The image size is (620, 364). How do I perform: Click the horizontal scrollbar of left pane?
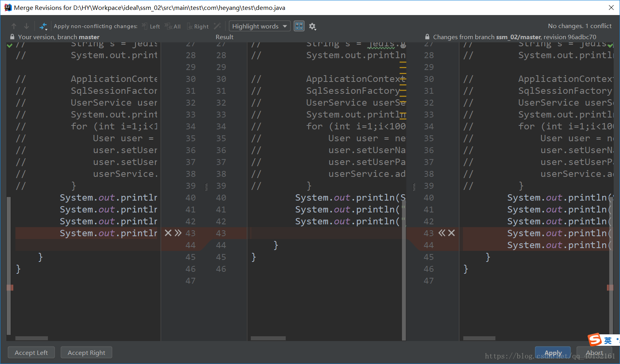pos(32,338)
